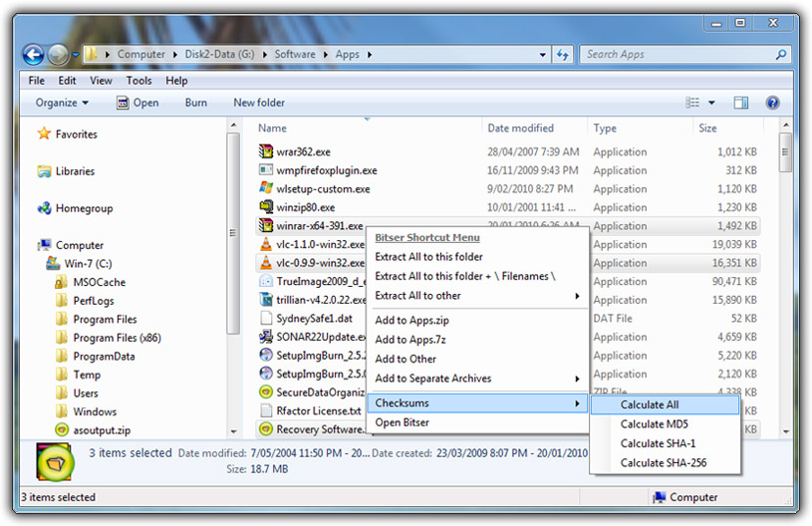Expand the arrow after Computer in breadcrumb
Viewport: 812px width, 526px height.
(x=175, y=55)
